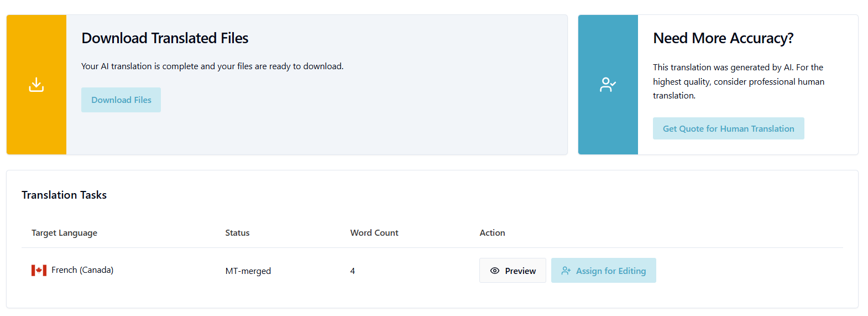Assign French (Canada) task for editing
This screenshot has width=868, height=316.
(604, 271)
